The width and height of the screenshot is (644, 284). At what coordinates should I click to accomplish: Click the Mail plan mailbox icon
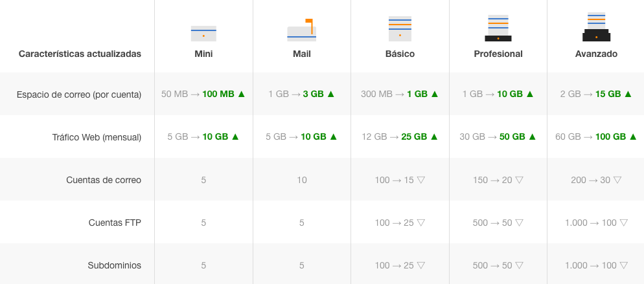click(x=301, y=30)
